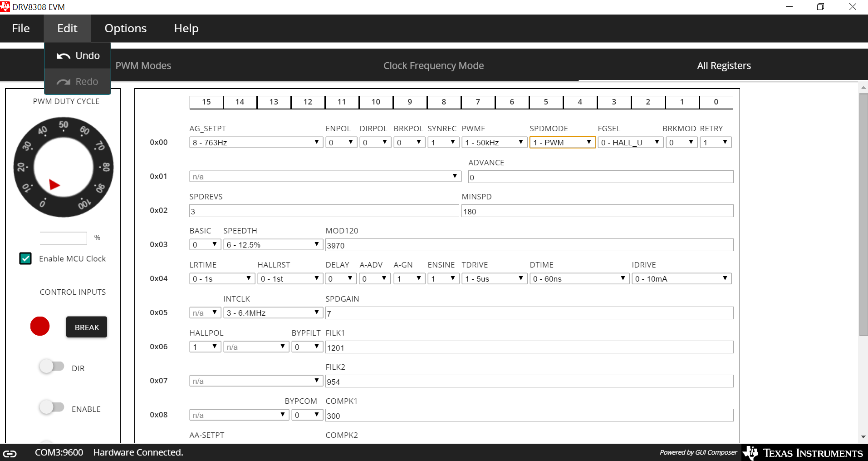868x461 pixels.
Task: Switch to the All Registers tab
Action: click(x=724, y=65)
